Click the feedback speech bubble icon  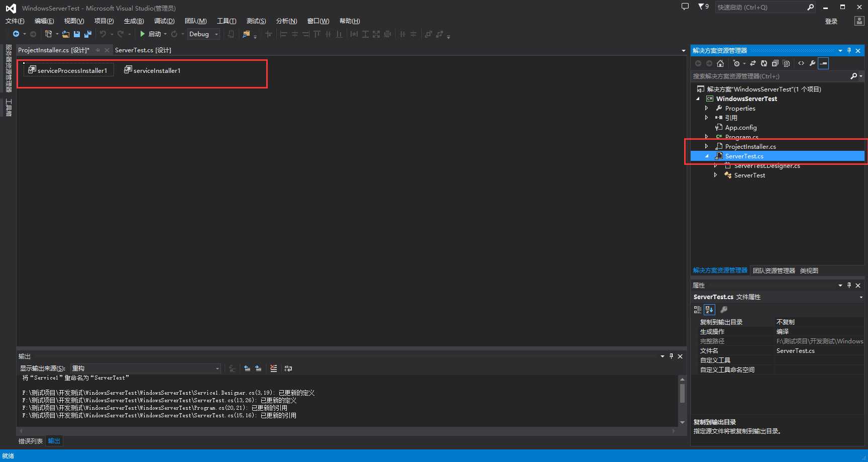coord(685,7)
